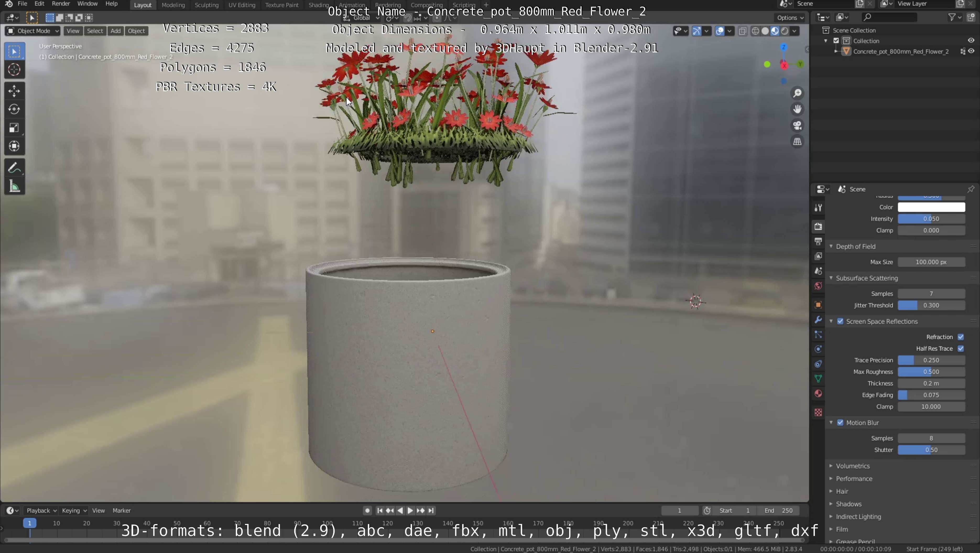
Task: Click the play animation button
Action: pos(410,511)
